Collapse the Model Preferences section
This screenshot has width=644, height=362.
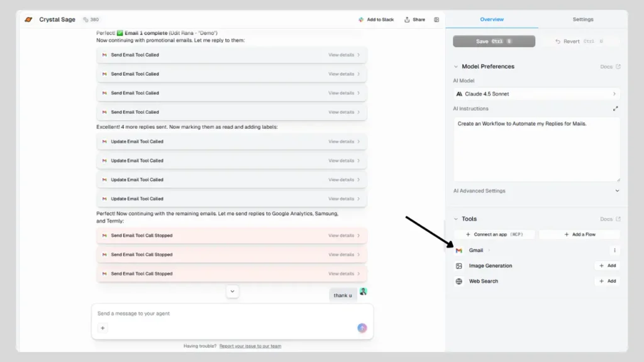click(455, 66)
